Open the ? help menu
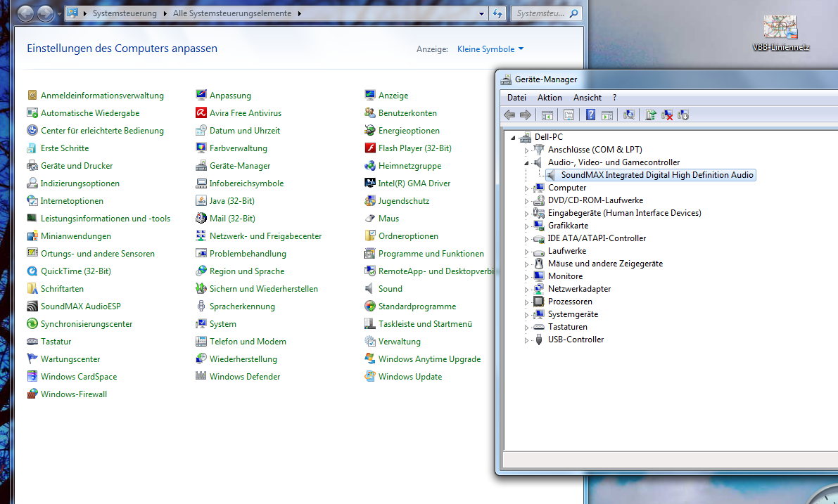The width and height of the screenshot is (838, 504). point(615,98)
